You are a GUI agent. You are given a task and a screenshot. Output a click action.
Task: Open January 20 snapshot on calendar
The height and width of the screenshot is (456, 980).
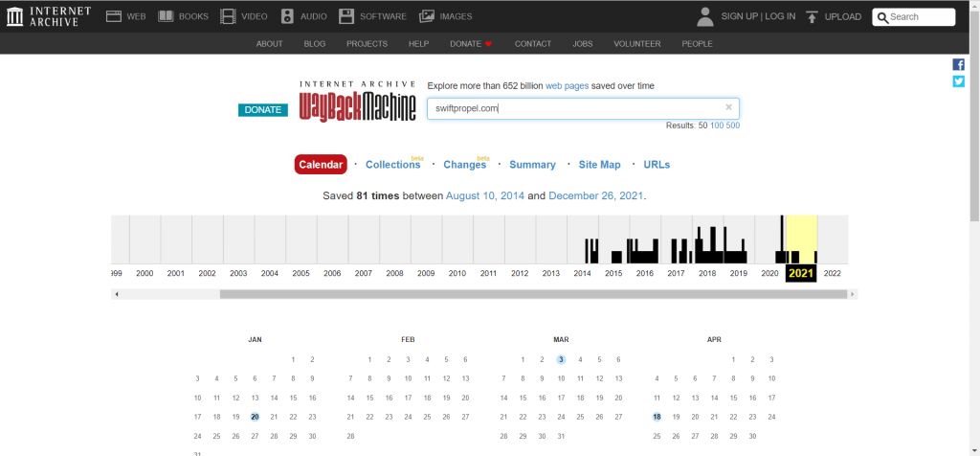pyautogui.click(x=255, y=417)
